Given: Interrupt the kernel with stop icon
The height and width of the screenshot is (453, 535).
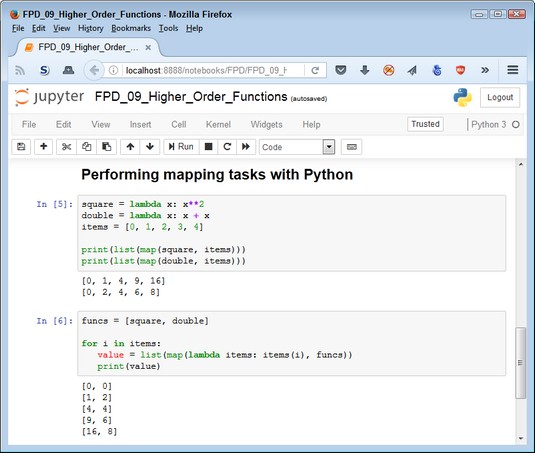Looking at the screenshot, I should coord(208,147).
